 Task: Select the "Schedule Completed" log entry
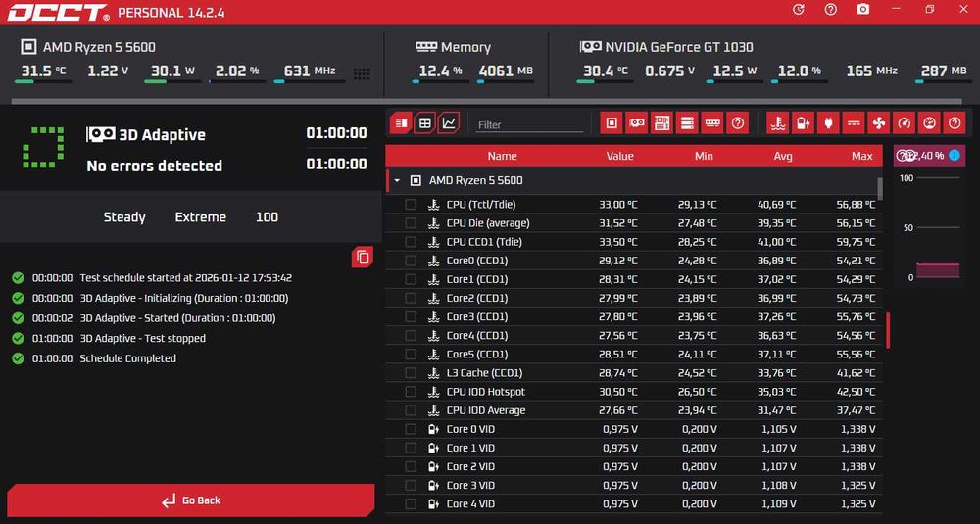127,357
